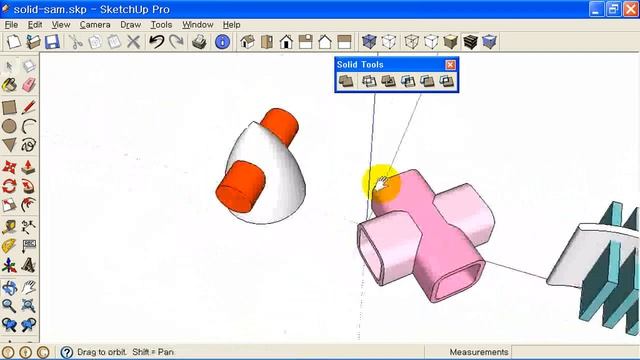Image resolution: width=640 pixels, height=360 pixels.
Task: Set Shaded With Textures style
Action: 470,42
